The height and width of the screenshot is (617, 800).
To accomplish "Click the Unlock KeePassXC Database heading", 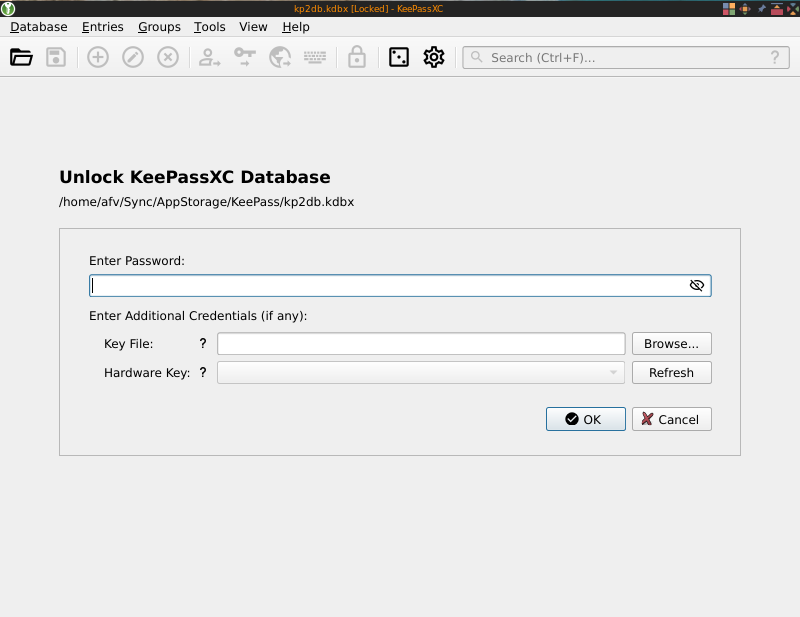I will click(x=195, y=177).
